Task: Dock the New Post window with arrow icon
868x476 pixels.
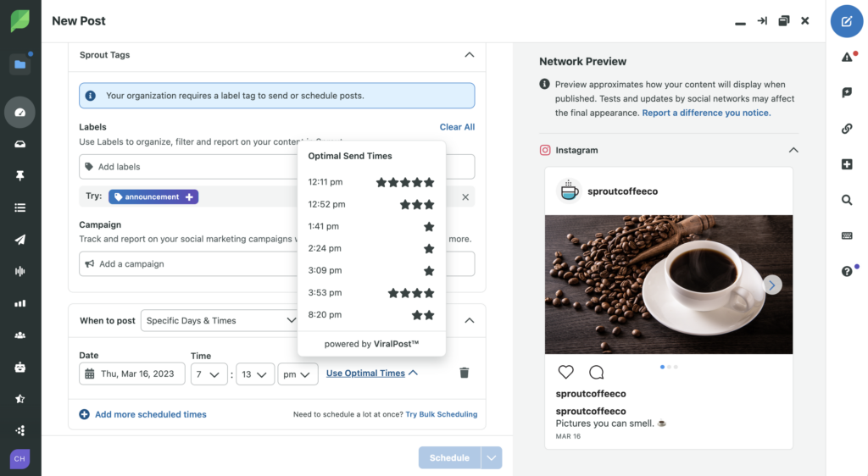Action: (x=762, y=20)
